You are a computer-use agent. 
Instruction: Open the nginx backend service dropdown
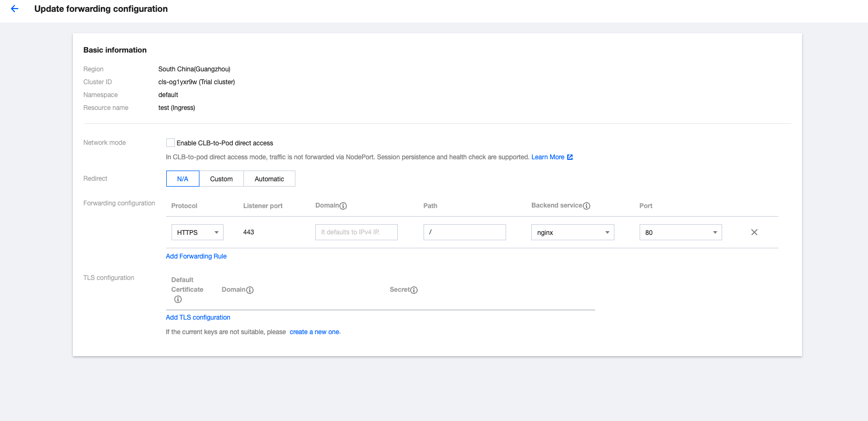573,232
